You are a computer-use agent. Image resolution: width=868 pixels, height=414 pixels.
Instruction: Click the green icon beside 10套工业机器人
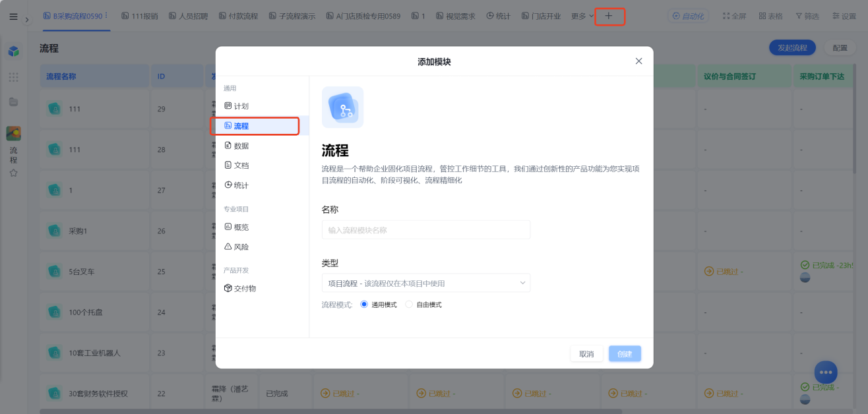pos(55,353)
